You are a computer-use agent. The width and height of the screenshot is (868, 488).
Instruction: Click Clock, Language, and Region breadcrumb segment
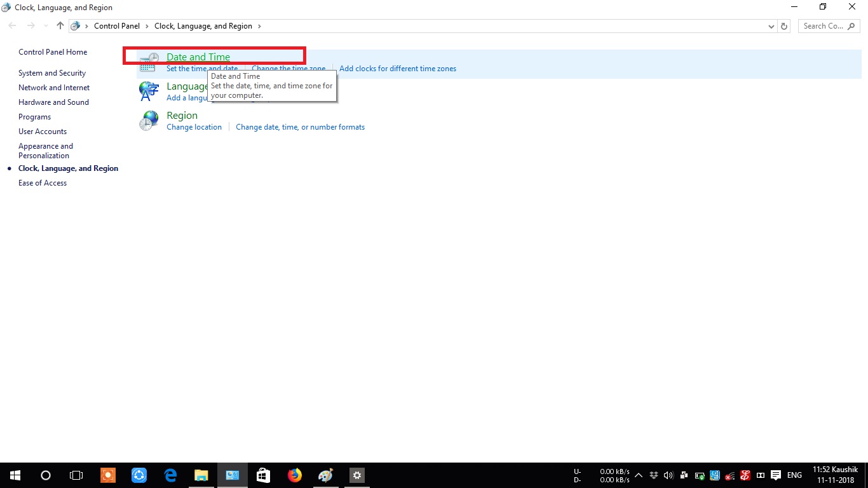click(203, 26)
